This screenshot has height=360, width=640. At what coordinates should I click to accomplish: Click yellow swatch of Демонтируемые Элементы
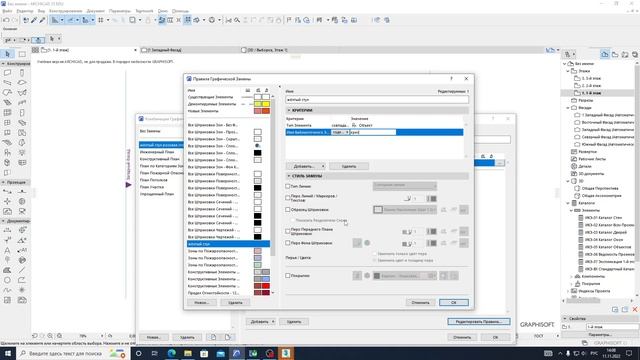coord(266,104)
